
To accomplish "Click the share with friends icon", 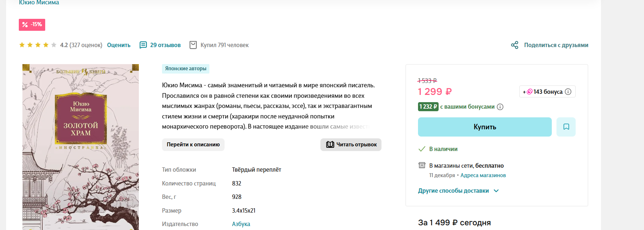I will click(x=515, y=45).
